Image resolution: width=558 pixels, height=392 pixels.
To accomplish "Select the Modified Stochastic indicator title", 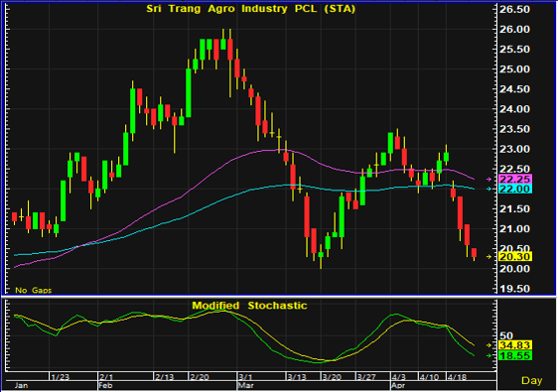I will pyautogui.click(x=249, y=306).
